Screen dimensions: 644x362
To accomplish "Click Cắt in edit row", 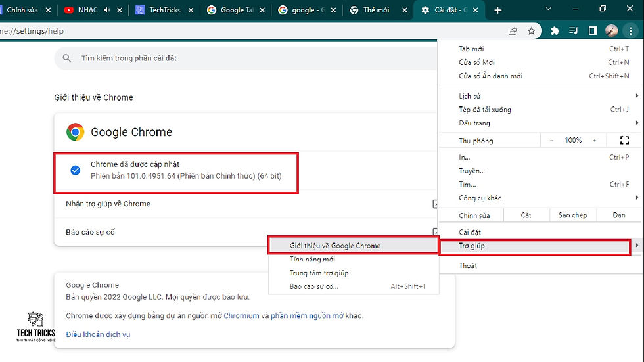I will click(x=526, y=215).
